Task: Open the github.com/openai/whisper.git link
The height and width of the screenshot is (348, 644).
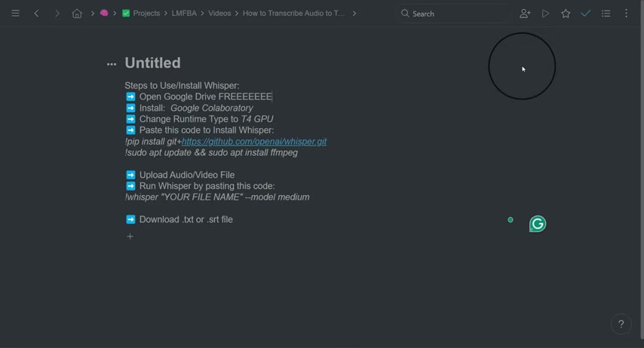Action: click(x=254, y=142)
